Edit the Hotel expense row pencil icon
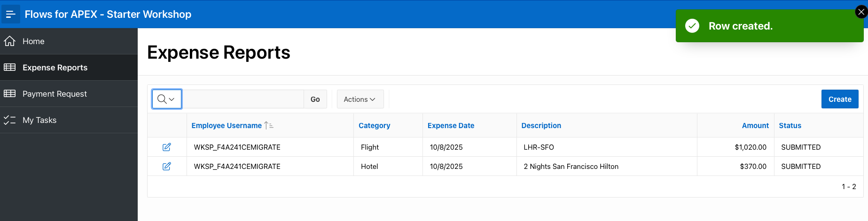 point(167,166)
